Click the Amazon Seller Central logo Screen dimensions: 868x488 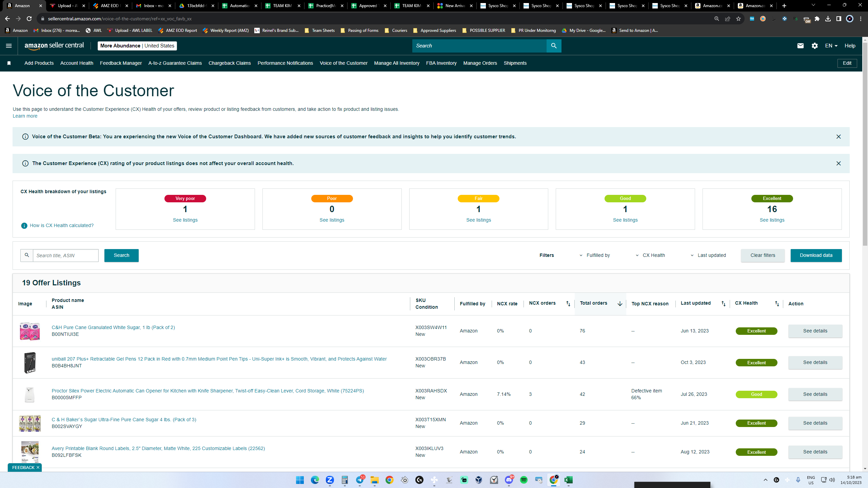(54, 46)
